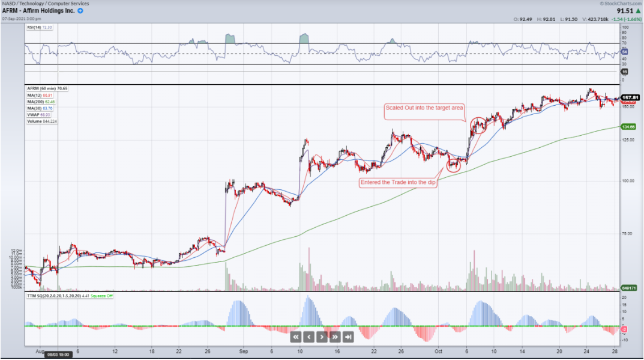
Task: Click the 07-Sep-2021 3:00 pm timestamp
Action: 22,19
